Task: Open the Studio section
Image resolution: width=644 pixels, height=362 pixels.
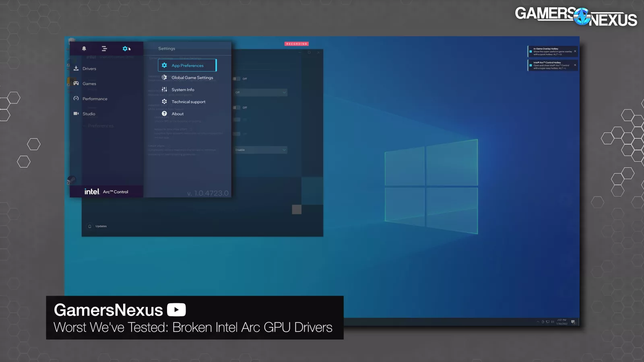Action: pyautogui.click(x=89, y=114)
